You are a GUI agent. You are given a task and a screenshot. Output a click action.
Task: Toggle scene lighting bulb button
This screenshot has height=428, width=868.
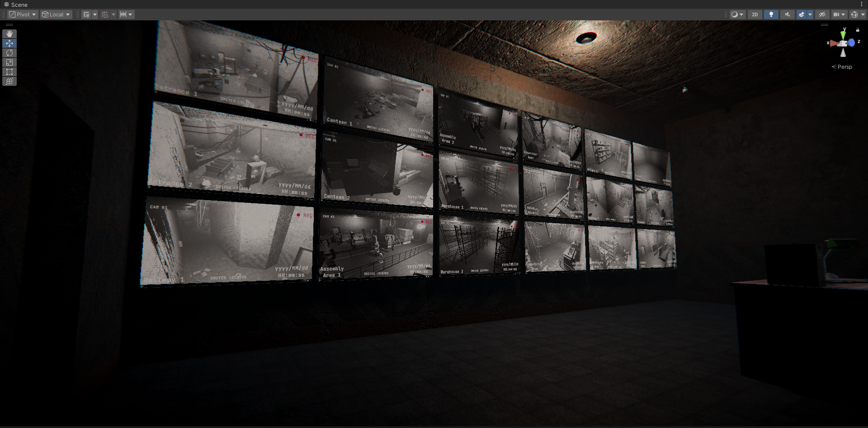[x=771, y=14]
